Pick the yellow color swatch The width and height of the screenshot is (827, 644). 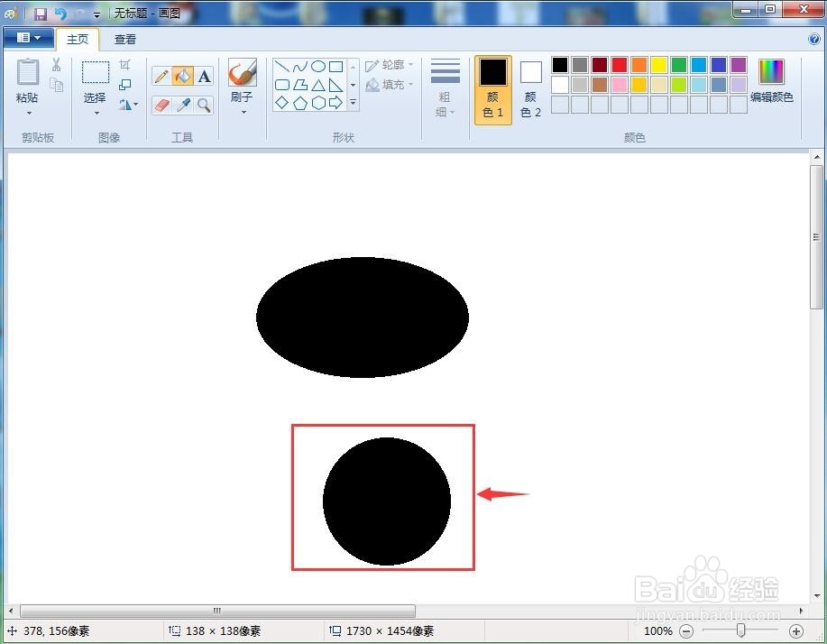pyautogui.click(x=658, y=65)
